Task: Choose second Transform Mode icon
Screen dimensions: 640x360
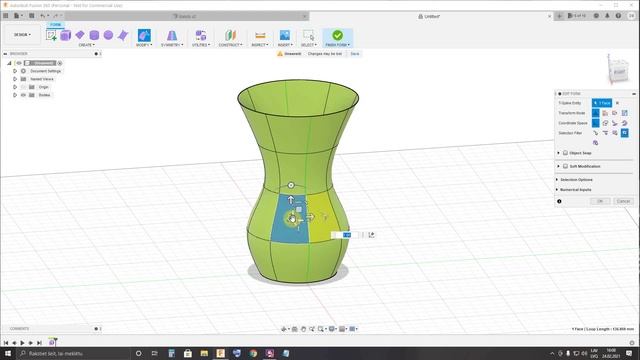Action: [x=605, y=113]
